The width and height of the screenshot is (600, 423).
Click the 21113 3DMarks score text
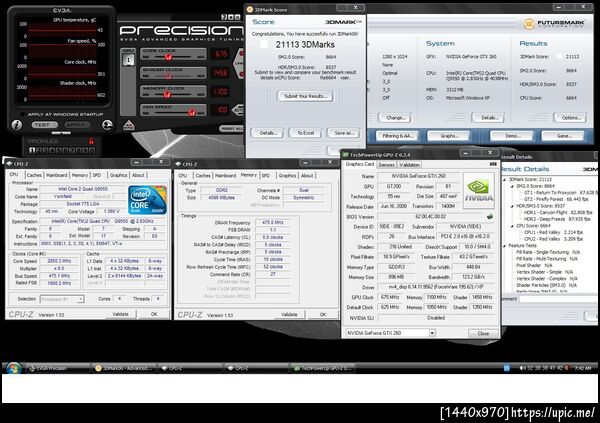click(305, 45)
